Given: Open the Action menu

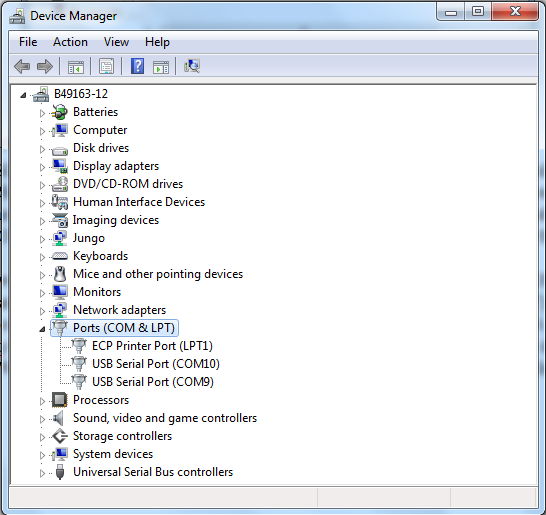Looking at the screenshot, I should [70, 42].
